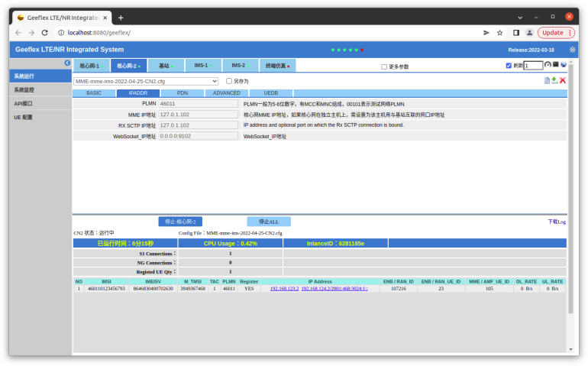Select the PDN config sub-tab

(x=183, y=93)
